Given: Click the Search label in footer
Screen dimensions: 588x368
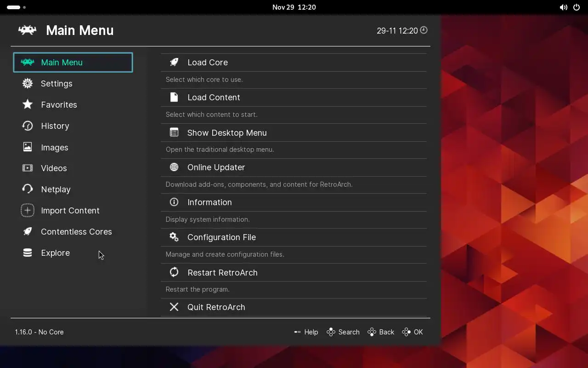Looking at the screenshot, I should coord(349,332).
